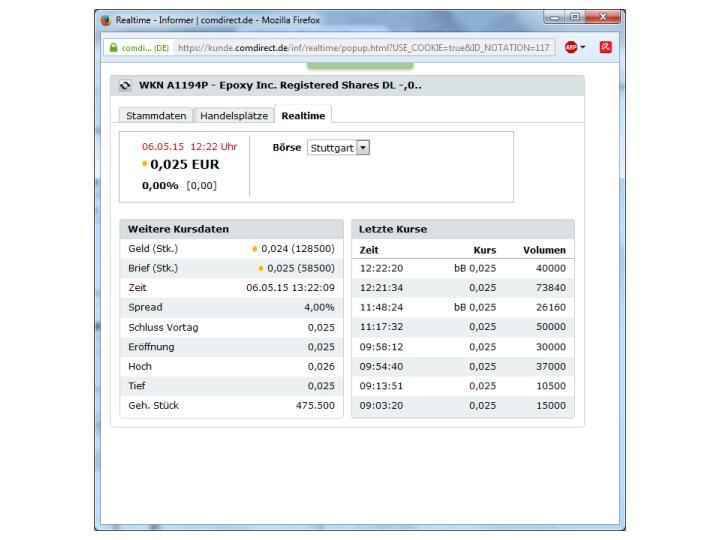Click the 06.05.15 12:22 Uhr timestamp

pyautogui.click(x=189, y=146)
